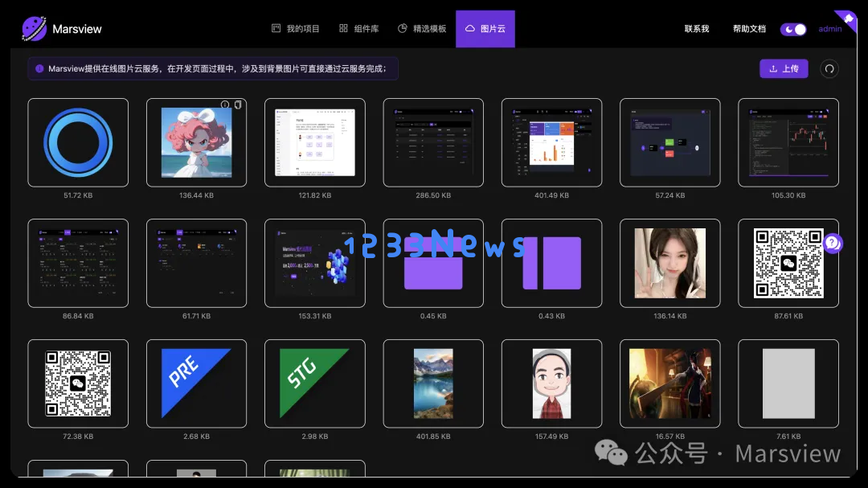Open 帮助文档 link
Image resolution: width=868 pixels, height=488 pixels.
coord(749,29)
